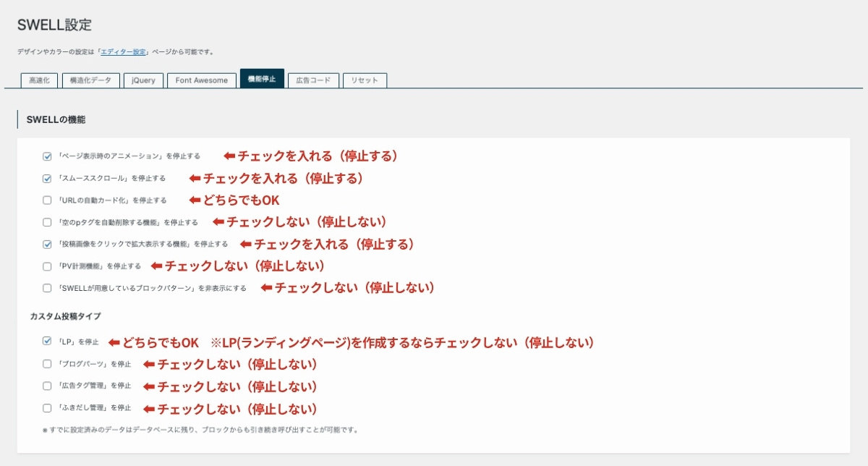The image size is (868, 466).
Task: Open the 広告コード tab
Action: (x=313, y=80)
